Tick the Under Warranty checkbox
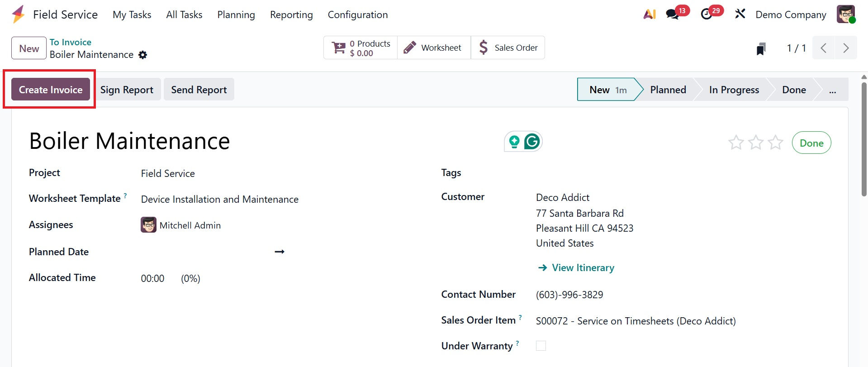This screenshot has width=868, height=367. point(541,346)
